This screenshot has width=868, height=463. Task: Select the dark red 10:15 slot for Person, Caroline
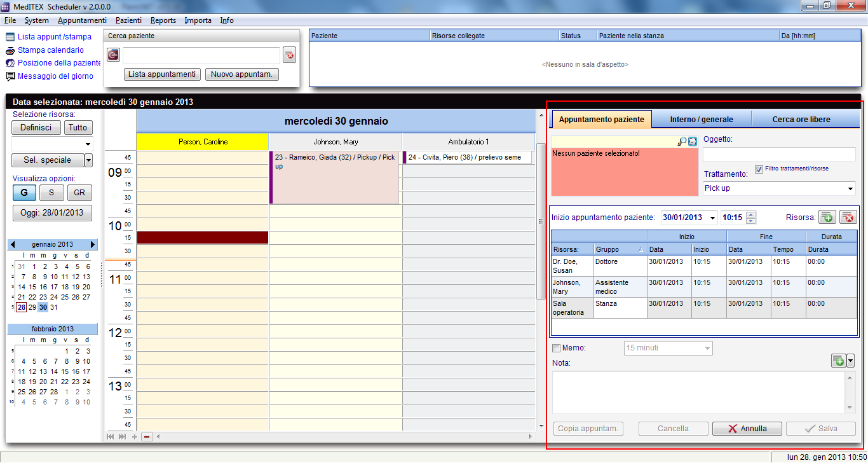tap(203, 237)
